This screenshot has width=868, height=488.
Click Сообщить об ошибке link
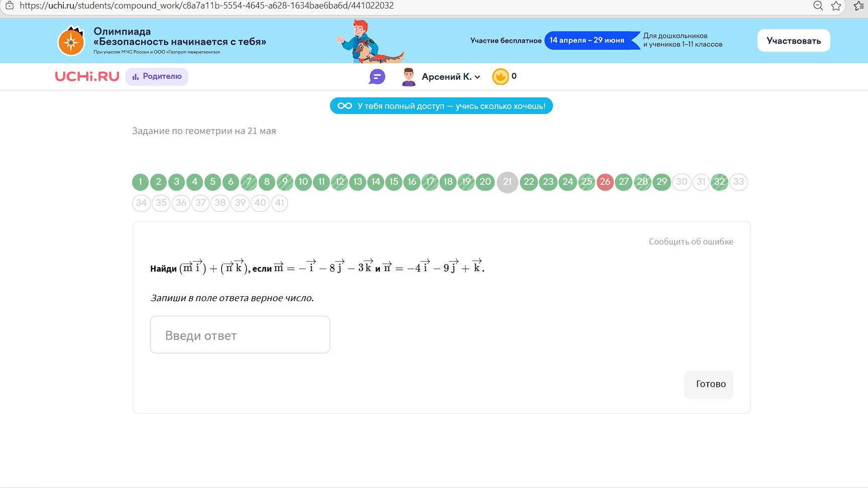(691, 241)
